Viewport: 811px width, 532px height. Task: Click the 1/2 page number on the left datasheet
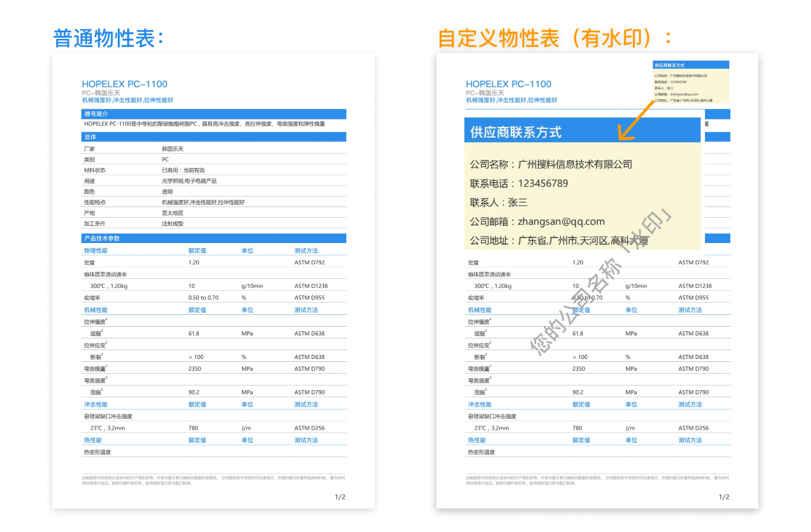tap(340, 497)
